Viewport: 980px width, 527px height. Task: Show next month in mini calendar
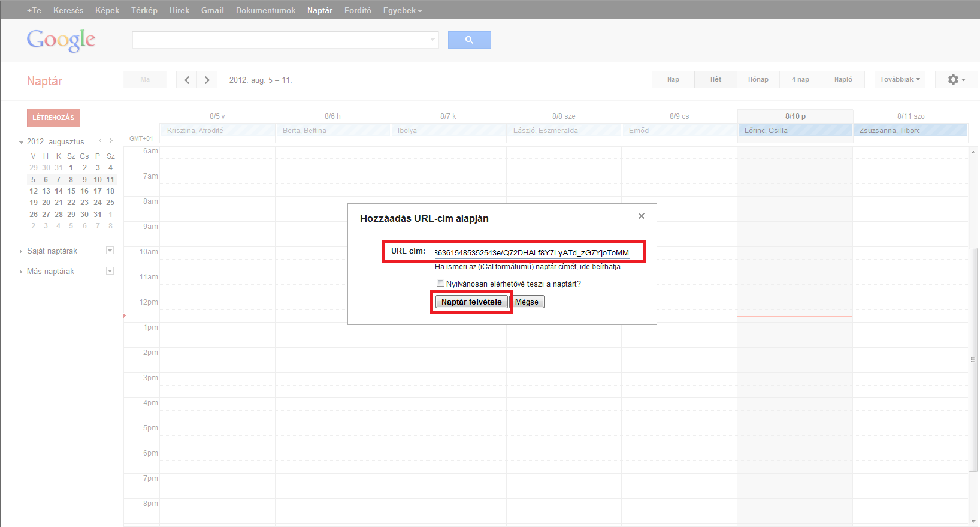tap(111, 141)
